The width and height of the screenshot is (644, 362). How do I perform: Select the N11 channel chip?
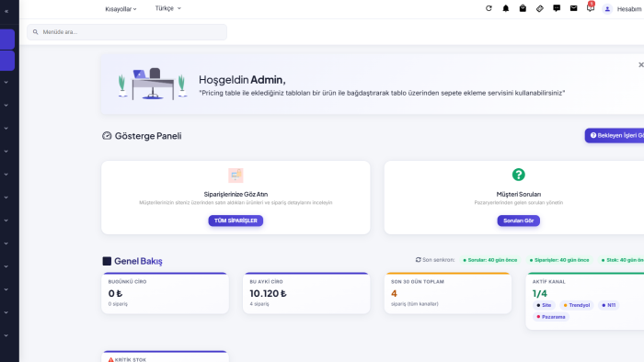(609, 305)
